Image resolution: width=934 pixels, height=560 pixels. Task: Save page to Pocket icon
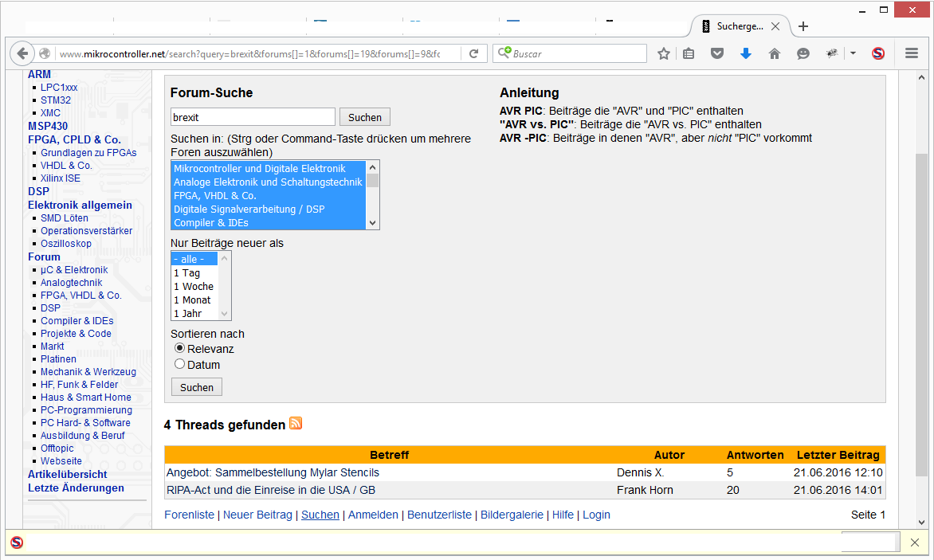[x=717, y=53]
